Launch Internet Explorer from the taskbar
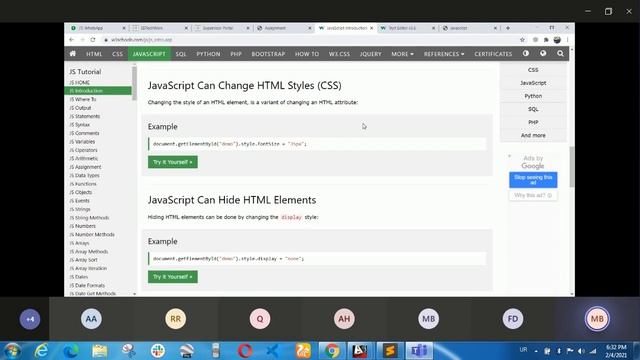 click(41, 351)
